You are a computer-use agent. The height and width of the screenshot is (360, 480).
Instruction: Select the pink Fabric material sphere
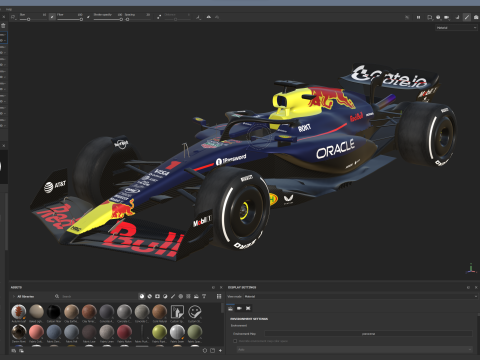pos(36,333)
